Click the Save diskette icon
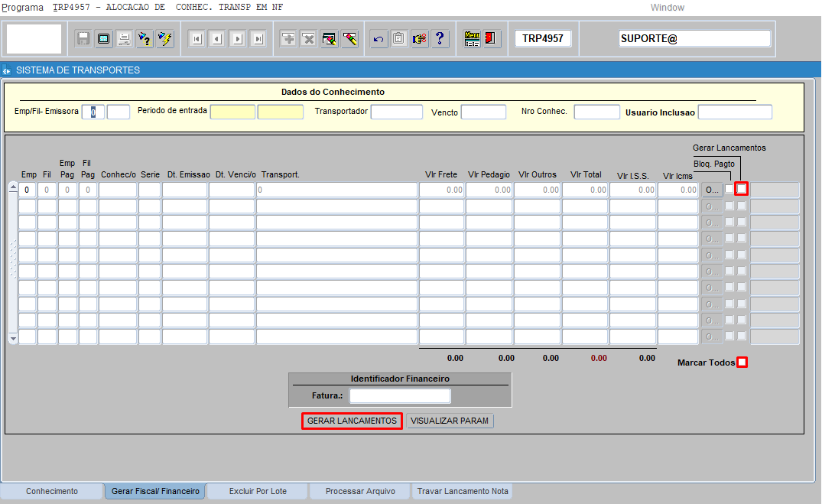The width and height of the screenshot is (822, 504). [x=83, y=39]
